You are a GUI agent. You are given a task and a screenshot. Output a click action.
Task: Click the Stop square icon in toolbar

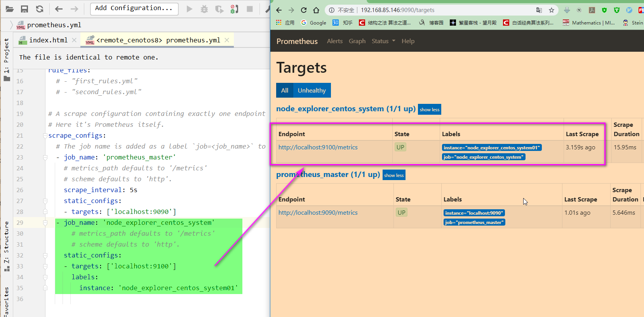click(250, 9)
